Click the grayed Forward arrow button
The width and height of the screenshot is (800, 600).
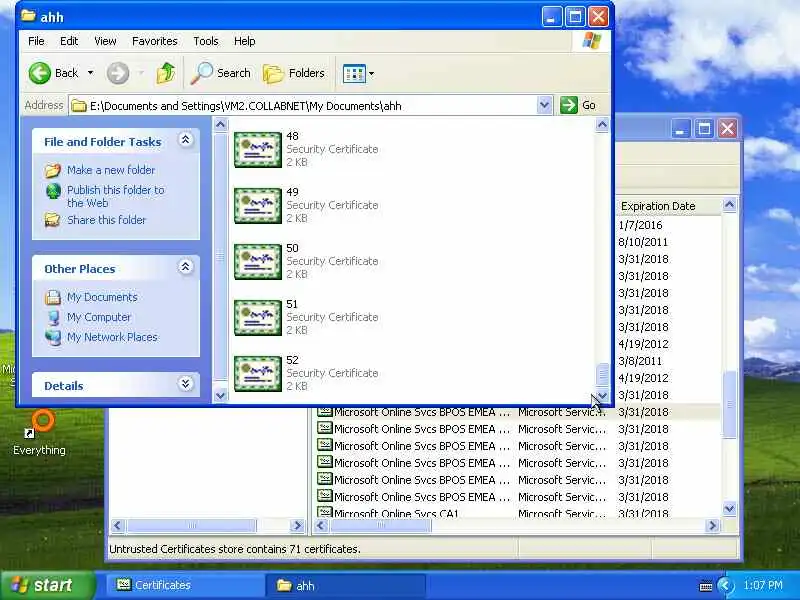click(x=118, y=73)
